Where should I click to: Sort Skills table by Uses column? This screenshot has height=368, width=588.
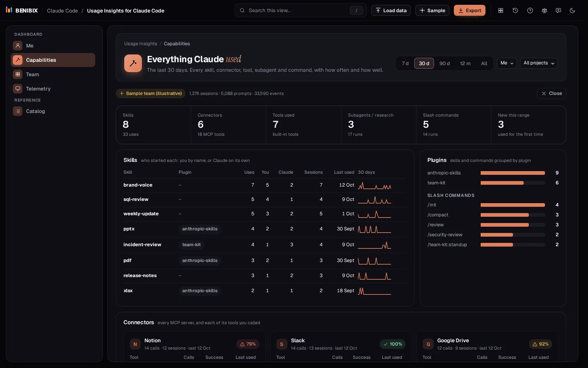249,172
